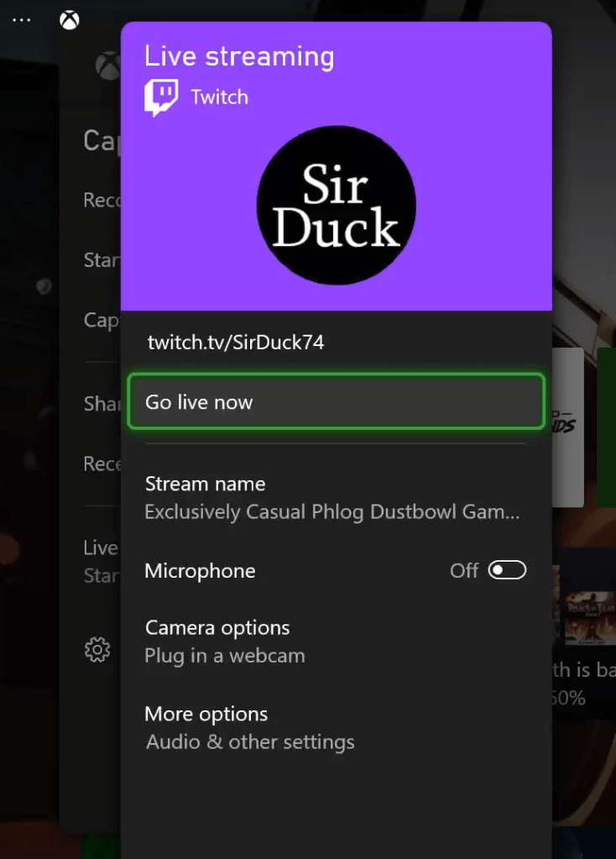The width and height of the screenshot is (616, 859).
Task: Click the Xbox logo icon at top
Action: coord(70,20)
